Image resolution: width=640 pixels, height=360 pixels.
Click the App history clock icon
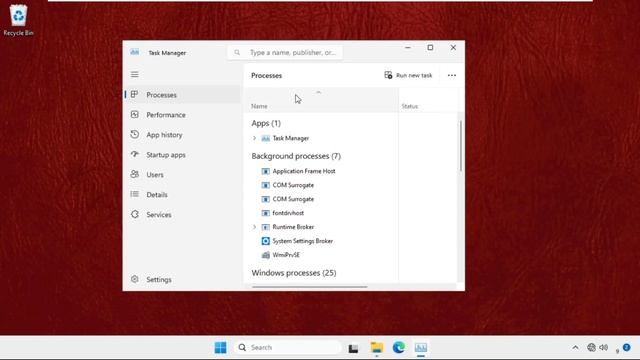[x=135, y=134]
